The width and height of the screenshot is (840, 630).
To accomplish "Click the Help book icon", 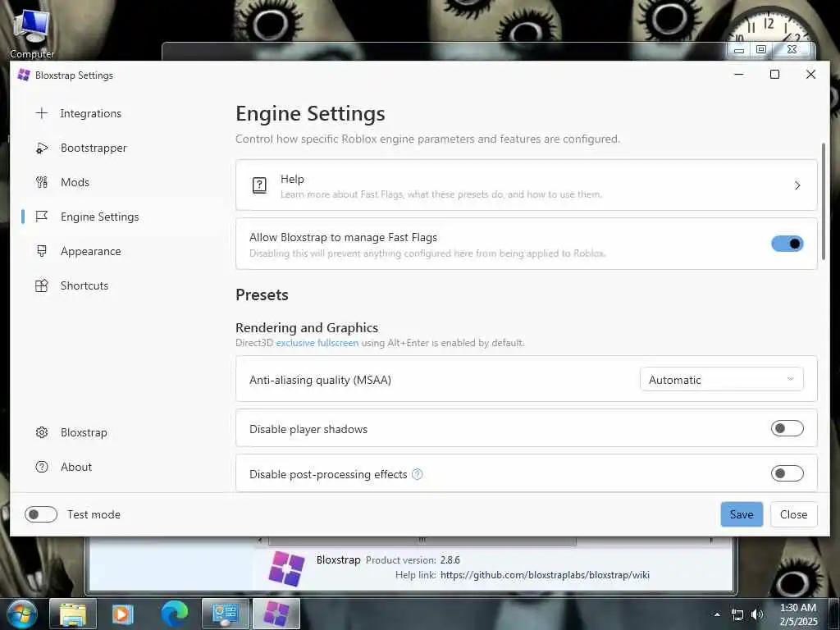I will [x=259, y=185].
